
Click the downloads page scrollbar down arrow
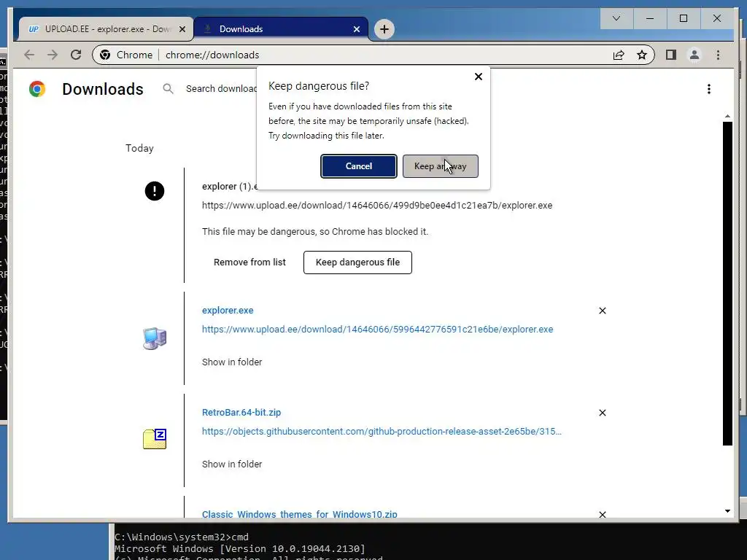point(727,511)
